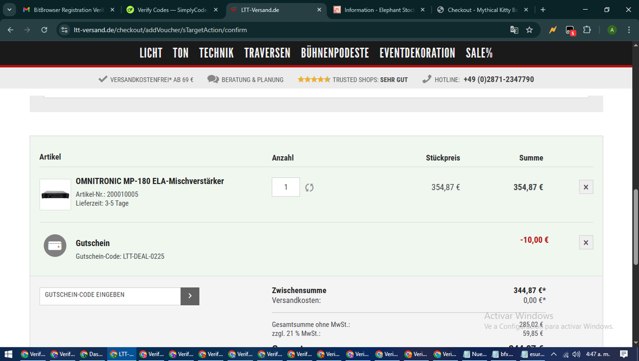Close the Verify Codes tab

coord(216,10)
